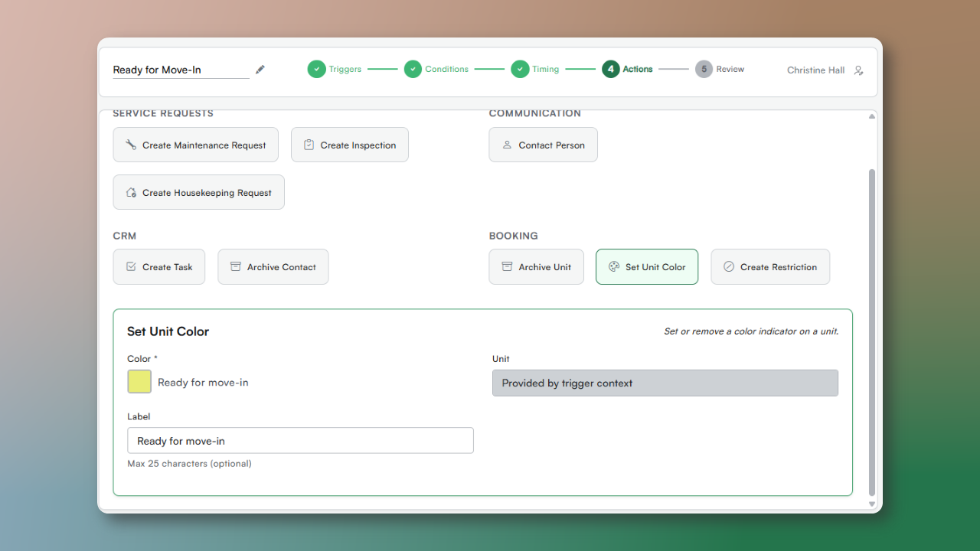The height and width of the screenshot is (551, 980).
Task: Click the Unit field showing trigger context
Action: click(x=665, y=383)
